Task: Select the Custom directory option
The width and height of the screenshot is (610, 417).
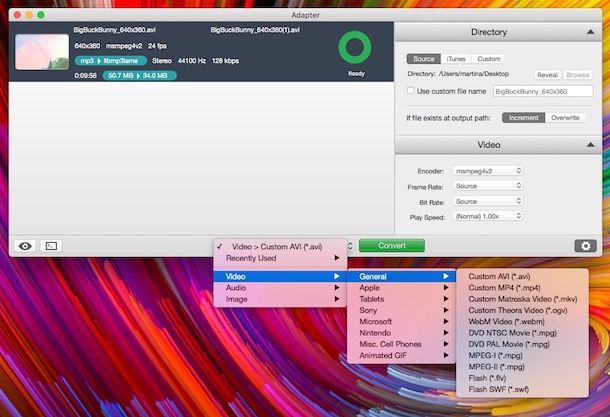Action: 489,59
